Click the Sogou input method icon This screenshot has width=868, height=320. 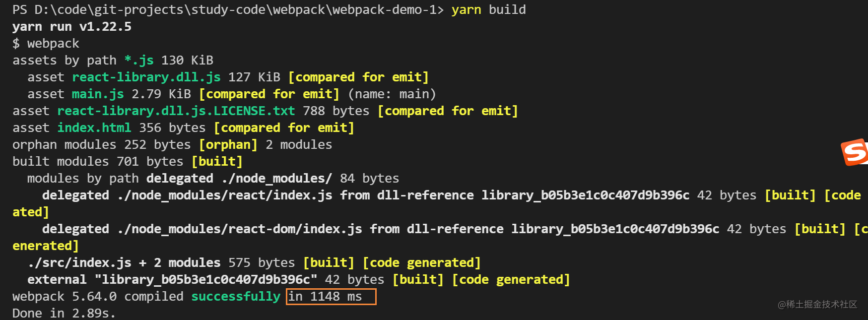coord(855,152)
